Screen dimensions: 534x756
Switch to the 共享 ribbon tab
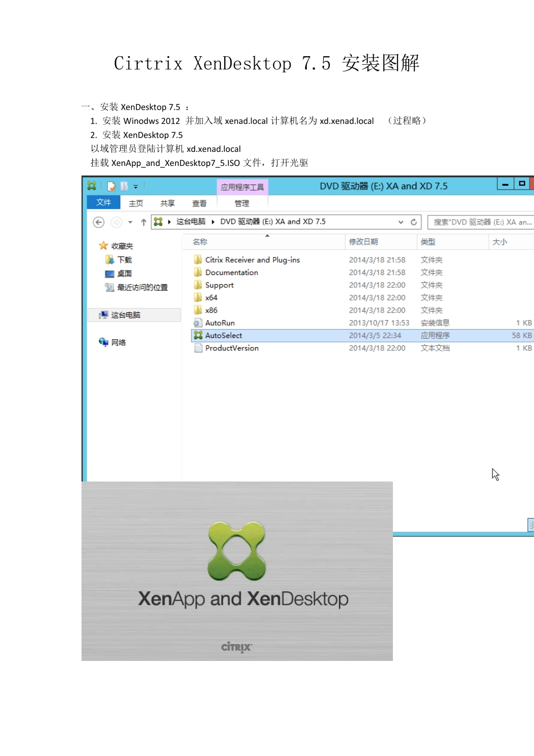(x=168, y=204)
